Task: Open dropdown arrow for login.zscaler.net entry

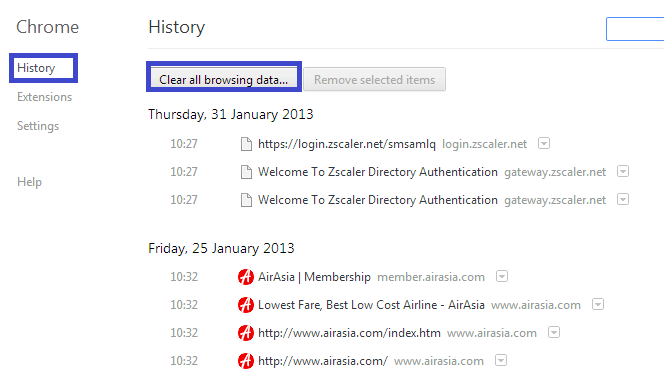Action: coord(544,144)
